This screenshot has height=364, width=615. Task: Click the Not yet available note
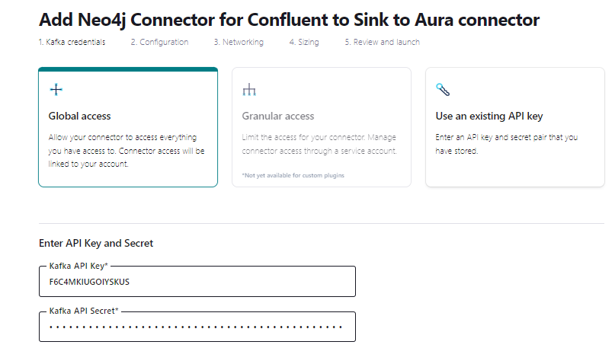click(x=293, y=176)
